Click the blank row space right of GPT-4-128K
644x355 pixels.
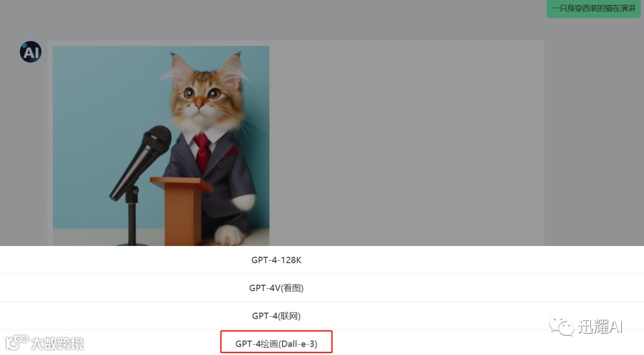[x=472, y=260]
